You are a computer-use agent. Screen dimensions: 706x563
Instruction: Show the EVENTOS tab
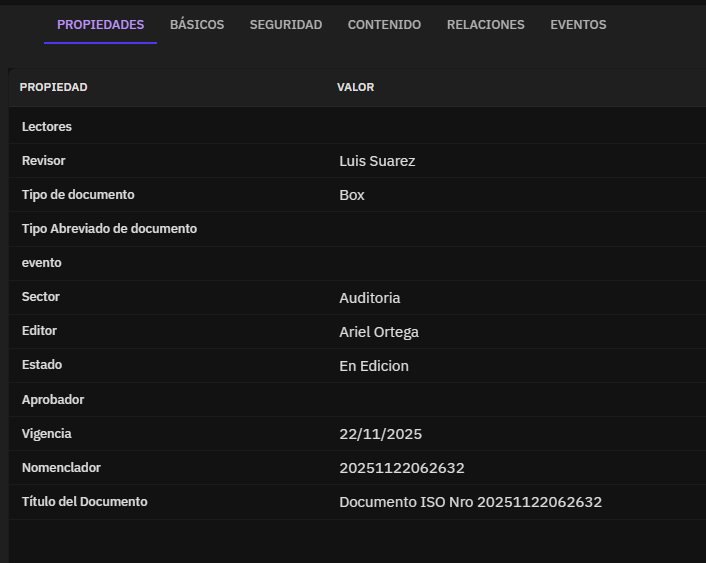point(578,24)
